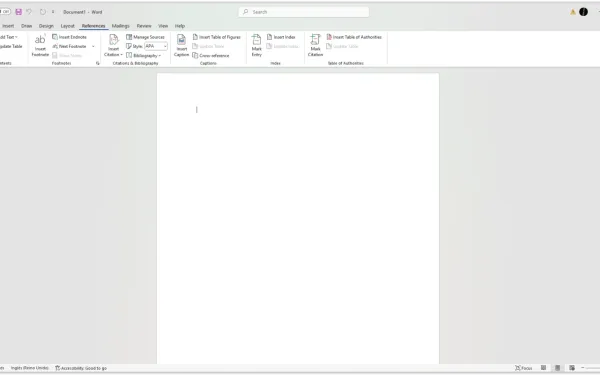The width and height of the screenshot is (600, 375).
Task: Switch to Print Layout view icon
Action: pyautogui.click(x=558, y=368)
